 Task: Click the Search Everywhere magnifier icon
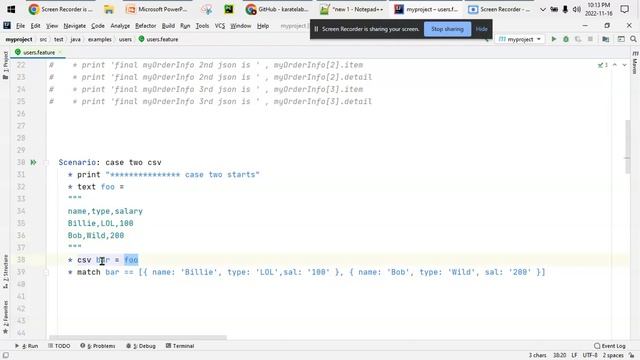pyautogui.click(x=633, y=39)
